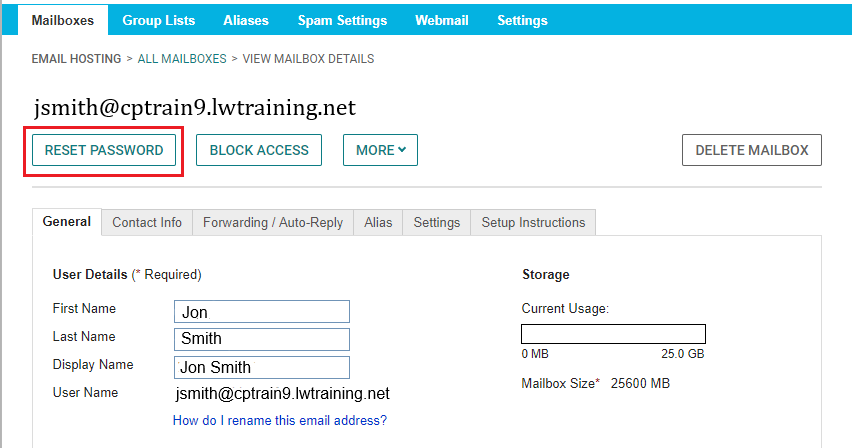Open 'How do I rename this email address?' link
This screenshot has height=448, width=852.
[x=279, y=420]
